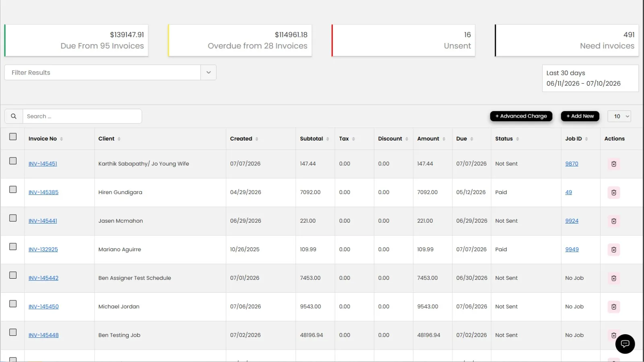Check the row for INV-145441
The width and height of the screenshot is (644, 362).
(x=13, y=218)
